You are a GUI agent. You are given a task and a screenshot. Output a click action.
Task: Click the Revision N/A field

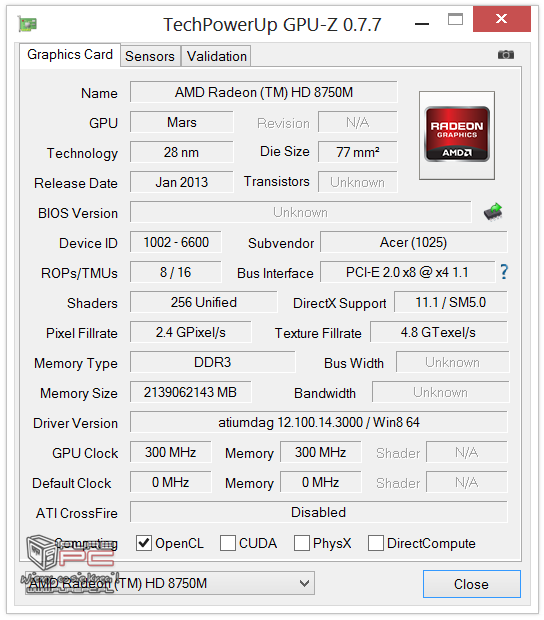(x=358, y=122)
